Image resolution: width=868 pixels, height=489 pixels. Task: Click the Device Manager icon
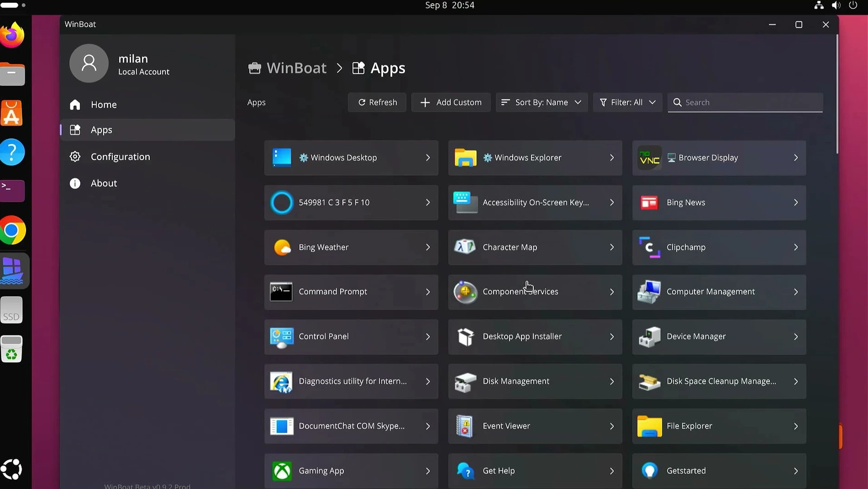649,336
